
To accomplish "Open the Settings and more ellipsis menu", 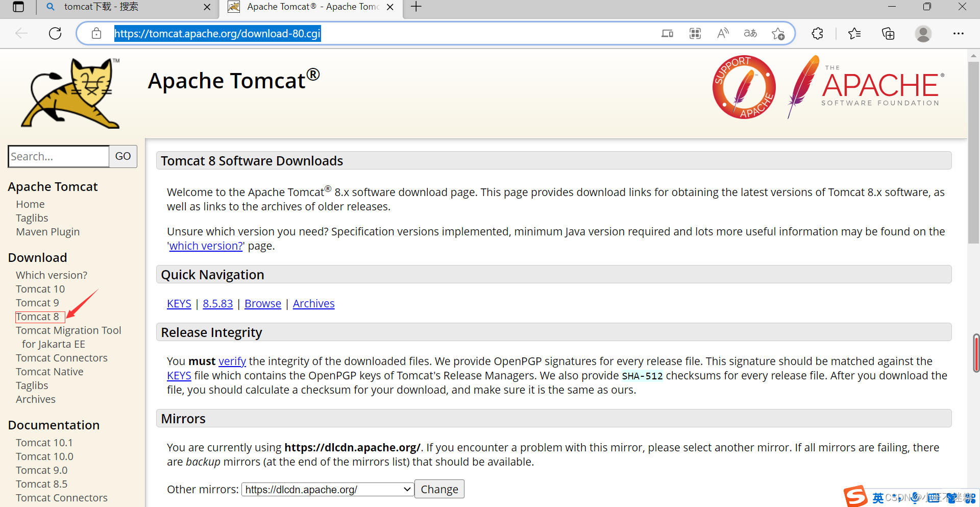I will point(958,34).
